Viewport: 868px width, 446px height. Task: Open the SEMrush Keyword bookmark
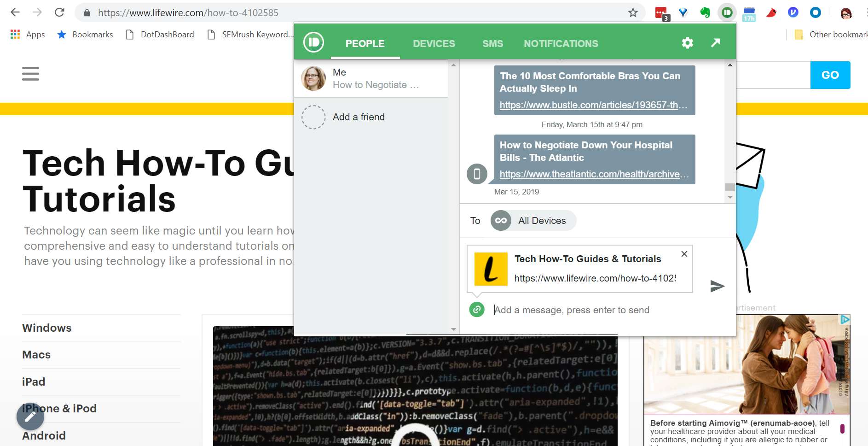[x=250, y=35]
